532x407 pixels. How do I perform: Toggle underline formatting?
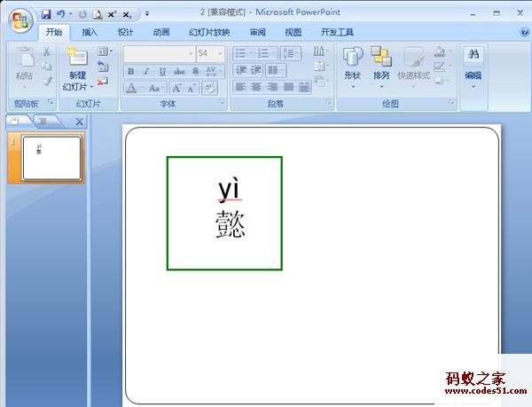pyautogui.click(x=162, y=71)
